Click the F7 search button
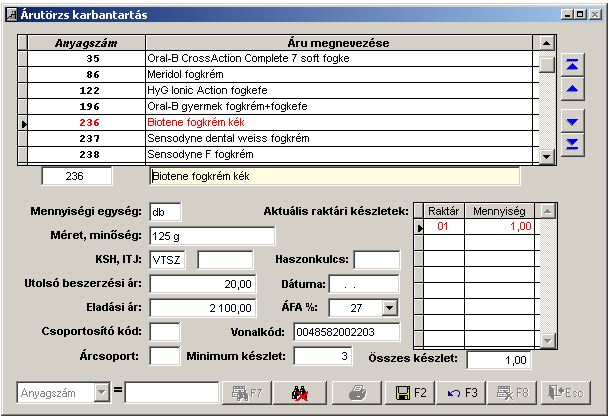610x419 pixels. tap(247, 393)
